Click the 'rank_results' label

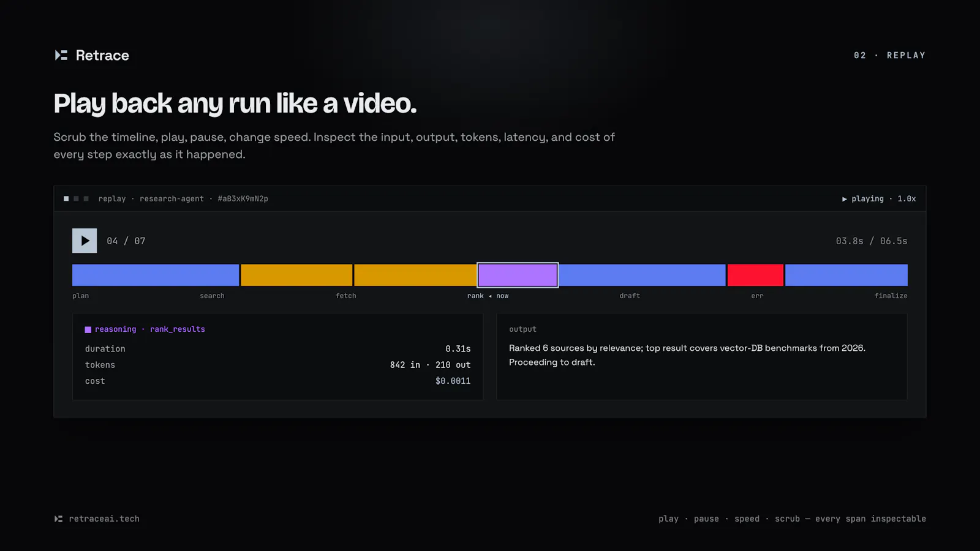[178, 329]
